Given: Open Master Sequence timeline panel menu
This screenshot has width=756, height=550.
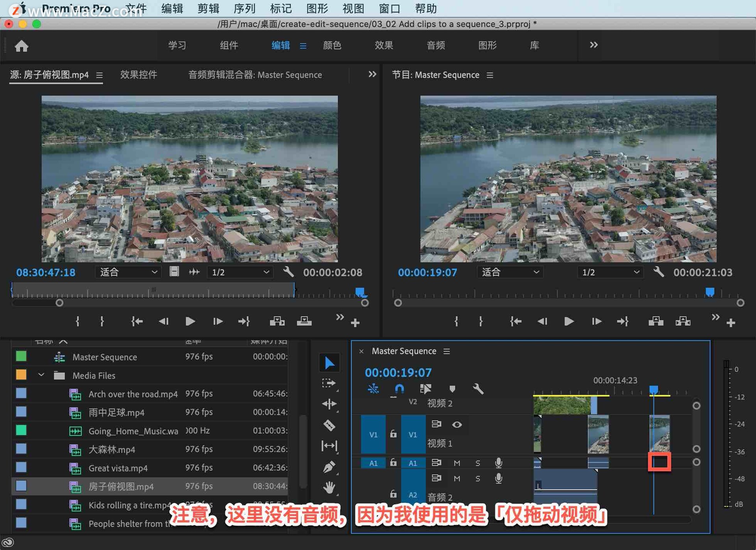Looking at the screenshot, I should pyautogui.click(x=447, y=351).
